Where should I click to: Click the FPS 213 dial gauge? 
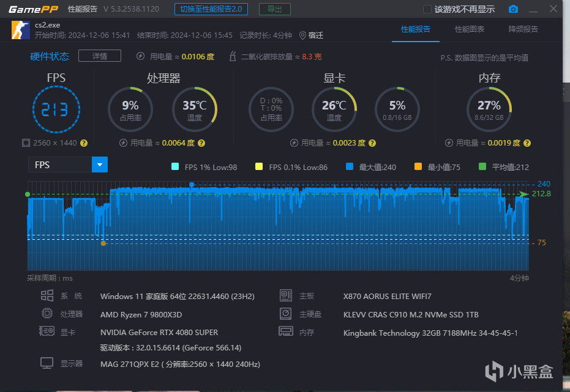[x=56, y=109]
